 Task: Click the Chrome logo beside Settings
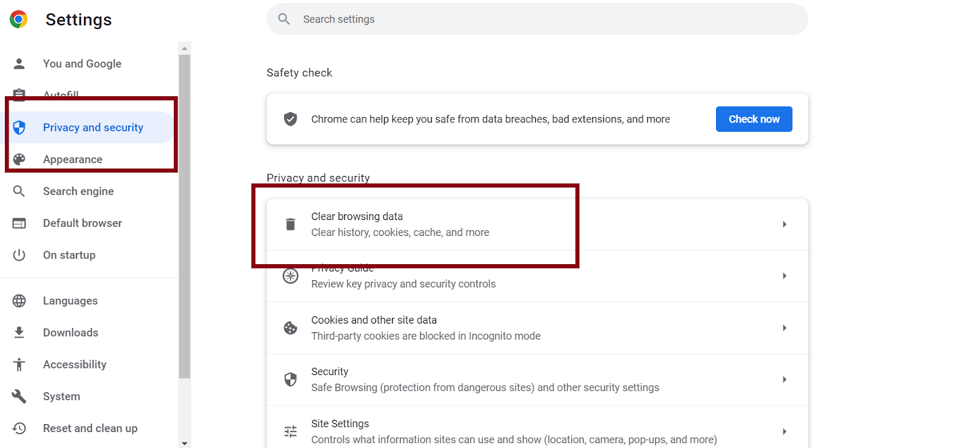point(19,20)
